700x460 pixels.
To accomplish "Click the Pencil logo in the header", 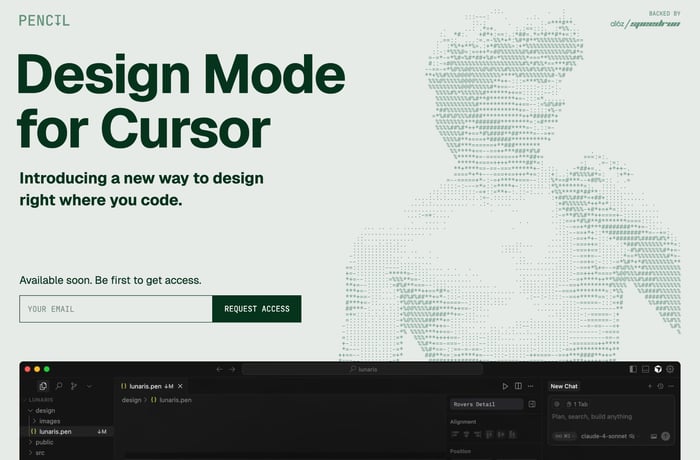I will [44, 21].
